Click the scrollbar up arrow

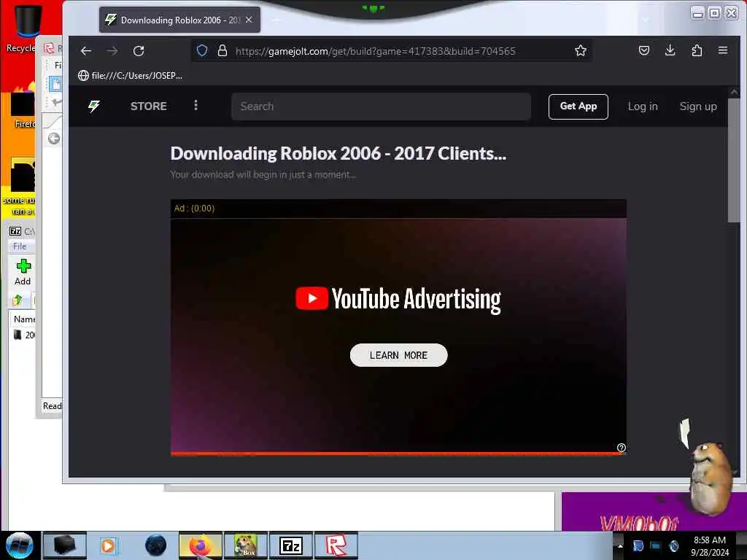pos(734,92)
